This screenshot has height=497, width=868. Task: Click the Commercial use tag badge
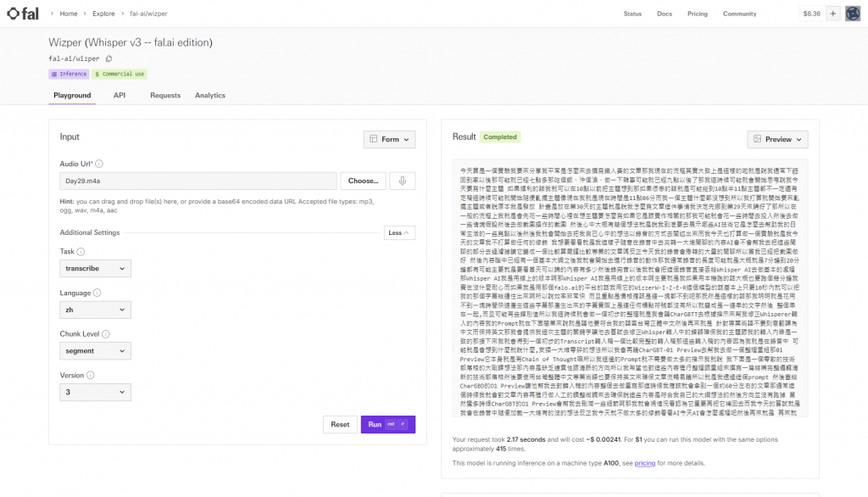coord(120,74)
